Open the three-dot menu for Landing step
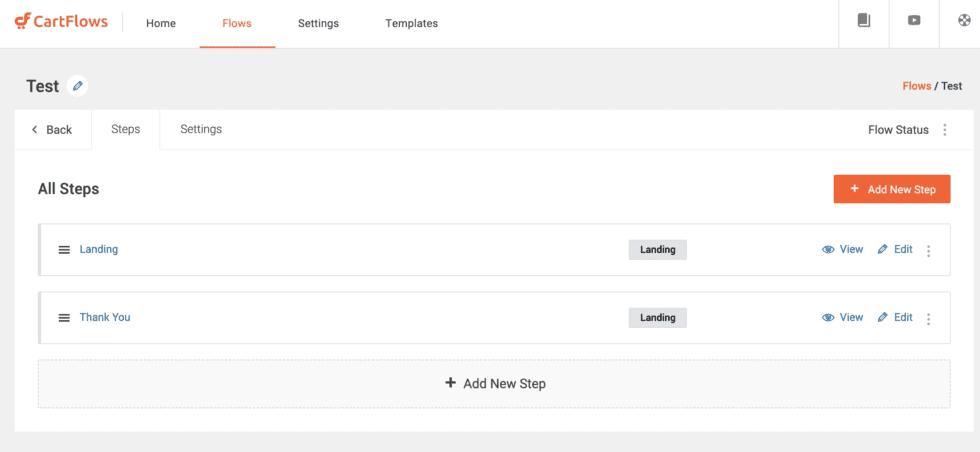The height and width of the screenshot is (452, 980). click(x=928, y=251)
